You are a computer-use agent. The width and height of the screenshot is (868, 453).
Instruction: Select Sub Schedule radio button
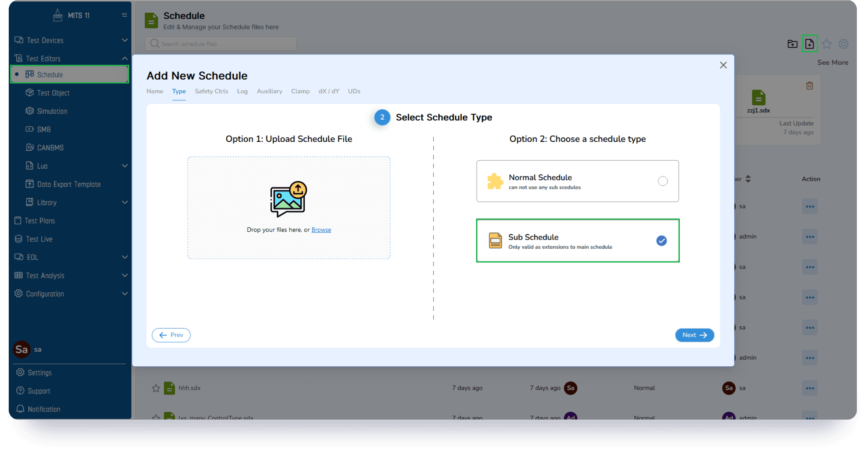[x=662, y=240]
